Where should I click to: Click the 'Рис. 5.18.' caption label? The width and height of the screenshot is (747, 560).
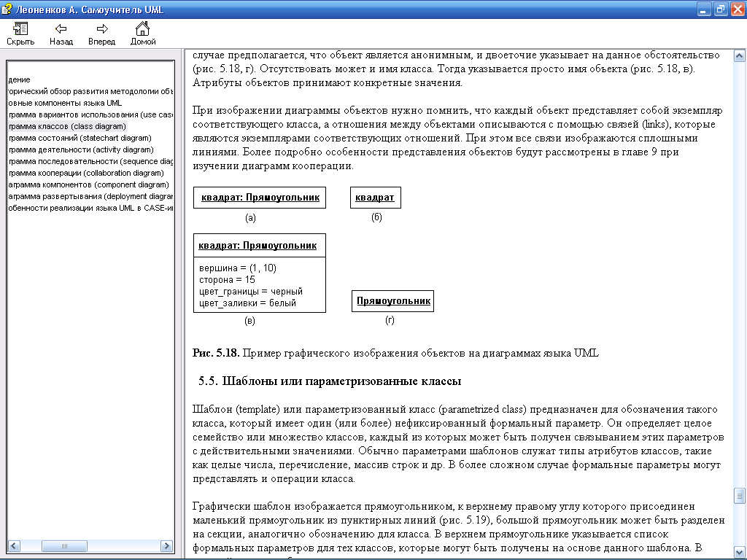click(x=215, y=353)
